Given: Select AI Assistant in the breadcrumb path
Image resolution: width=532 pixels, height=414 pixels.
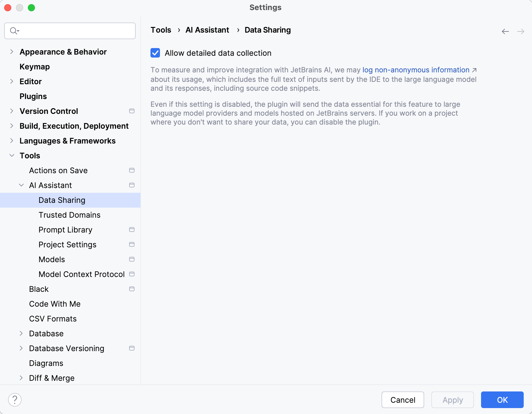Looking at the screenshot, I should tap(207, 30).
